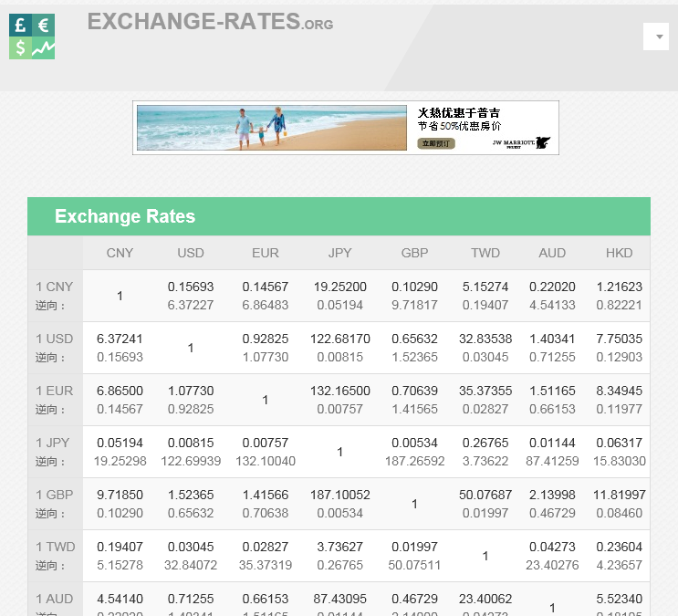Click the JW Marriott logo in ad
Image resolution: width=678 pixels, height=616 pixels.
[521, 143]
